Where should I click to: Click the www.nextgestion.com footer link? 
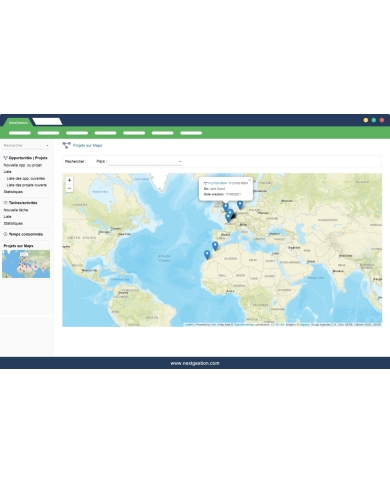click(195, 363)
